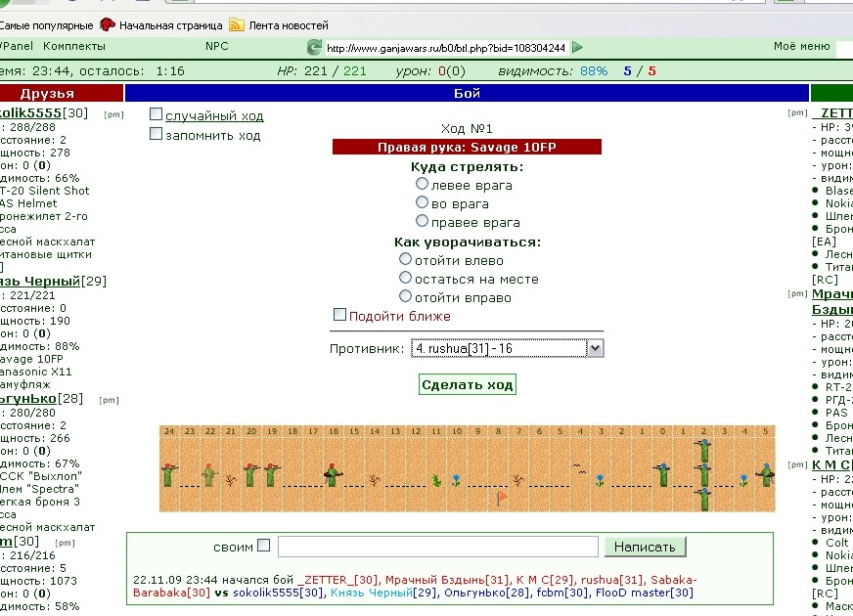This screenshot has height=616, width=853.
Task: Select the red soldier at battlefield position 22
Action: [x=209, y=474]
